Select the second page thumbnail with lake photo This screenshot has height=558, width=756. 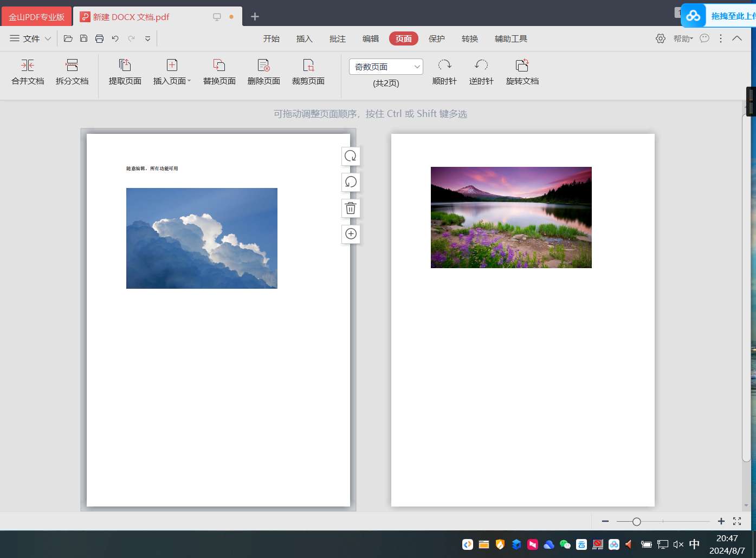[522, 320]
